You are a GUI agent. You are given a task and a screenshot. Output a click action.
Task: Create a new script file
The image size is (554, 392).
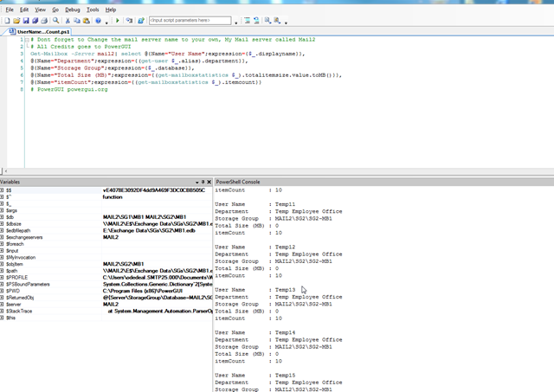pos(8,21)
